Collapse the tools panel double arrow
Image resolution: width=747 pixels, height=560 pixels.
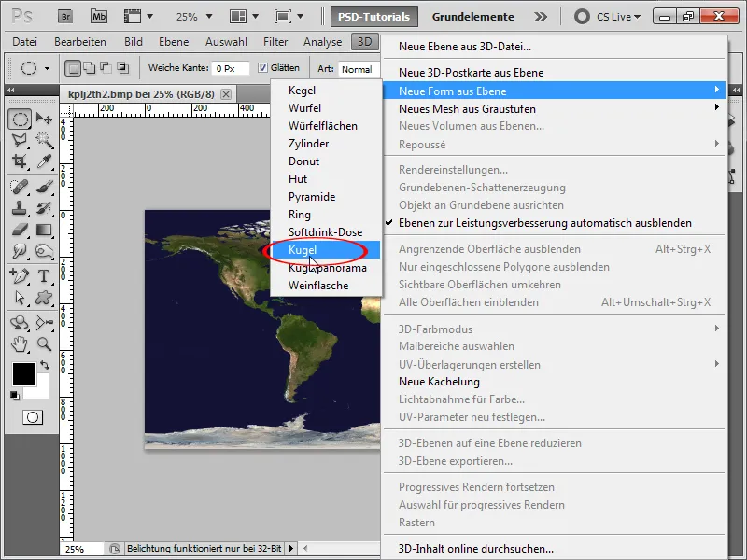[10, 90]
